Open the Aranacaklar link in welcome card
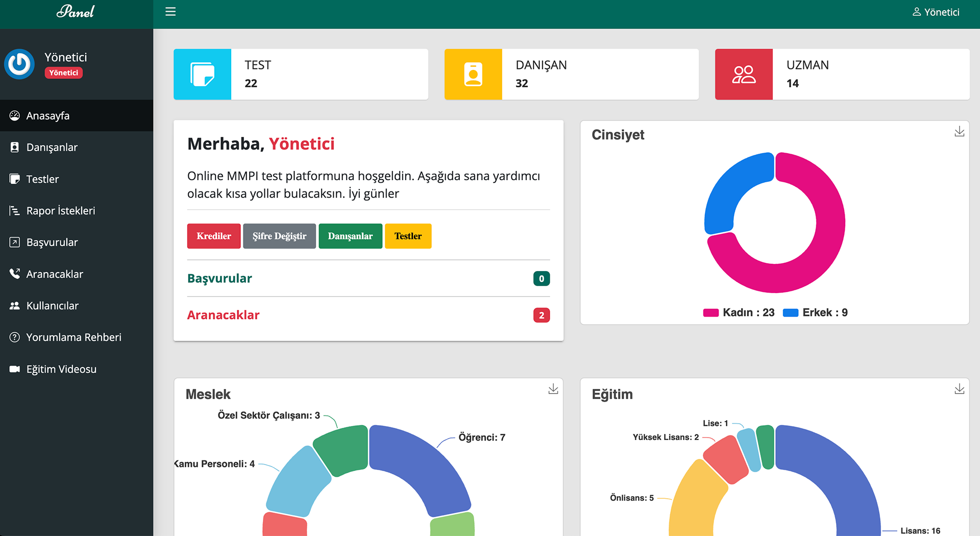The width and height of the screenshot is (980, 536). [223, 315]
